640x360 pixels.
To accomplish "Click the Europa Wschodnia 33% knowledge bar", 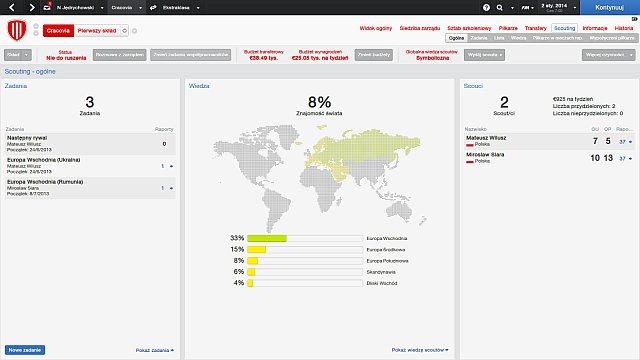I will pos(305,238).
